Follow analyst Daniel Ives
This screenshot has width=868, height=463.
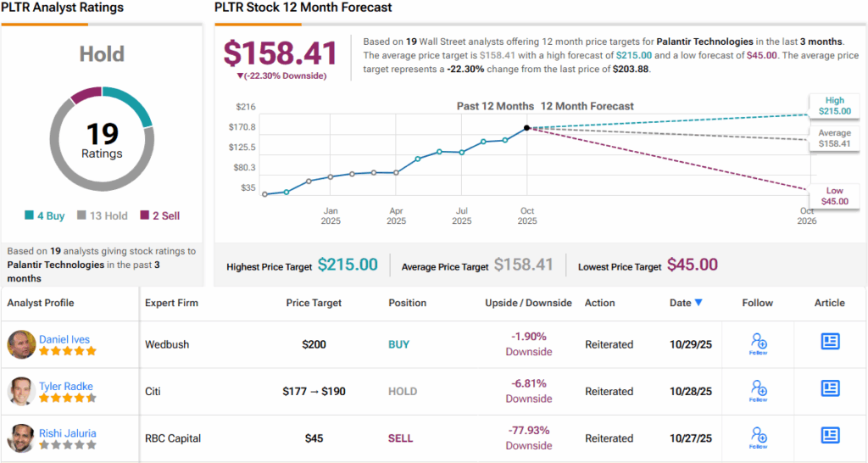759,343
